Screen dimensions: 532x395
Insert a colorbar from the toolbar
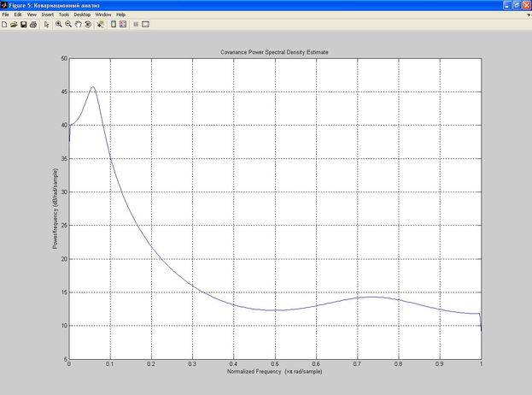pyautogui.click(x=114, y=25)
